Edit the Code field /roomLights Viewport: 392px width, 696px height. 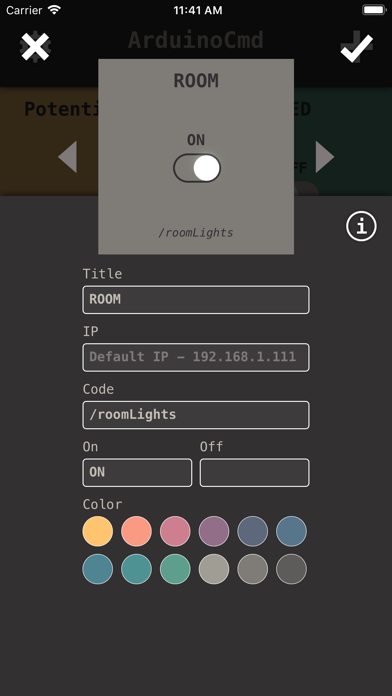point(196,415)
